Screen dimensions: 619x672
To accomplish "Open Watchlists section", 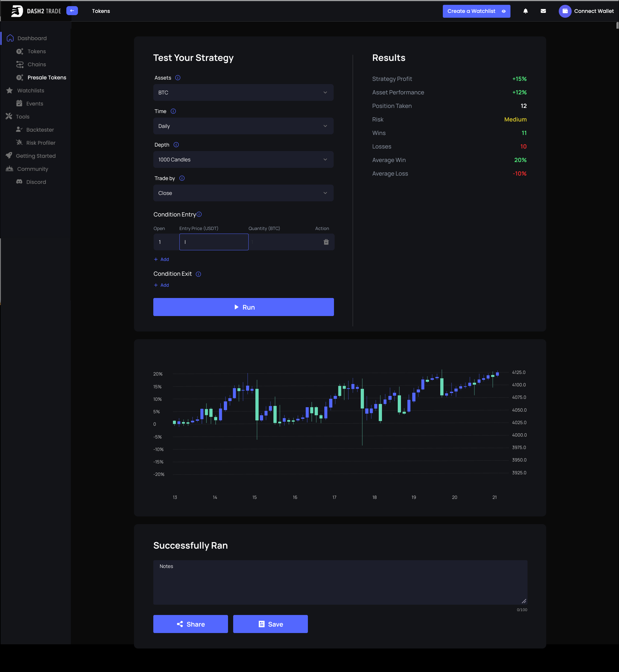I will click(x=31, y=91).
